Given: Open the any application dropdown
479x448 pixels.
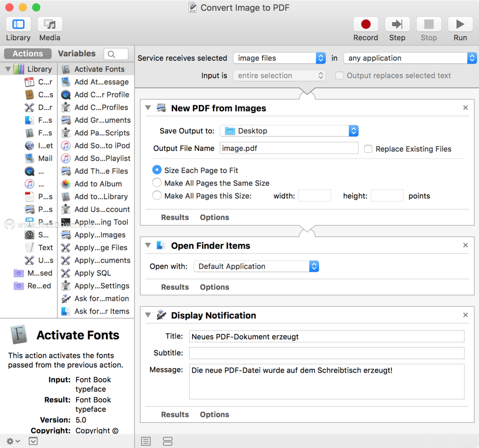Looking at the screenshot, I should (x=410, y=58).
